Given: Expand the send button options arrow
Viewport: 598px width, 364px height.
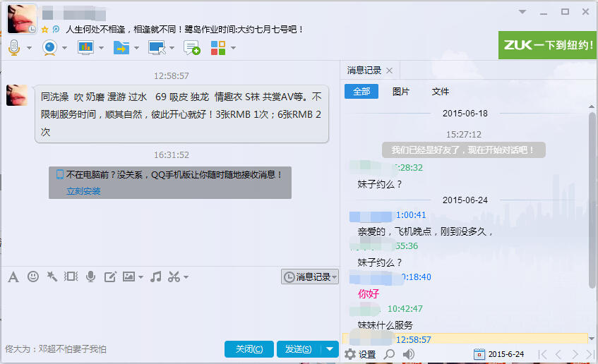Looking at the screenshot, I should coord(330,349).
